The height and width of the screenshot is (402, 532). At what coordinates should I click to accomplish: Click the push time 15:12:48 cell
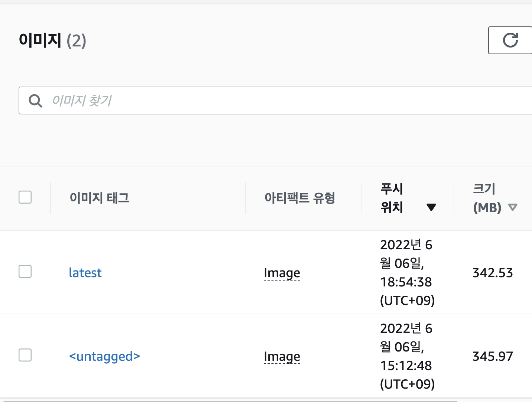[407, 356]
